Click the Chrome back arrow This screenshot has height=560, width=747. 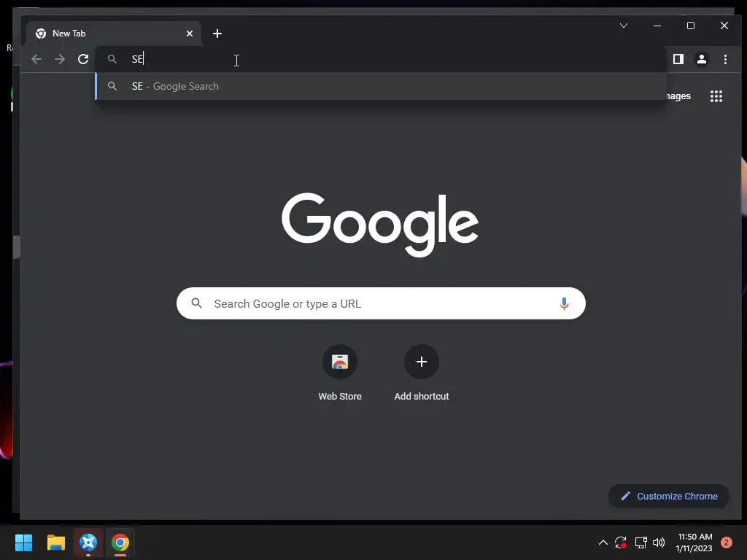click(x=36, y=59)
